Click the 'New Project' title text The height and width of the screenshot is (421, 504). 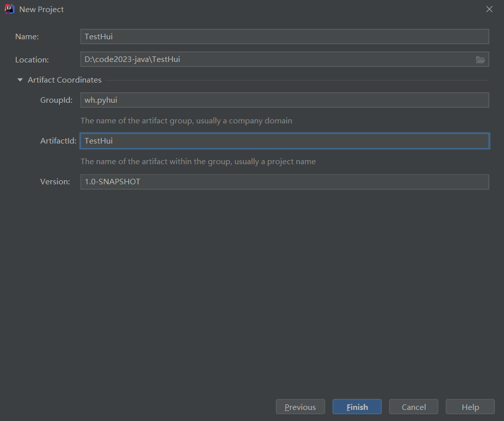pos(41,10)
